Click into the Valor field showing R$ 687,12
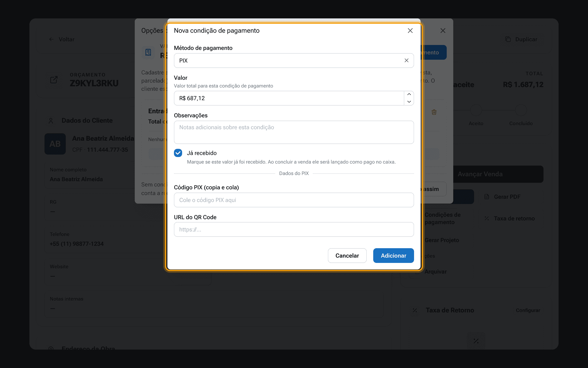Viewport: 588px width, 368px height. pos(289,98)
